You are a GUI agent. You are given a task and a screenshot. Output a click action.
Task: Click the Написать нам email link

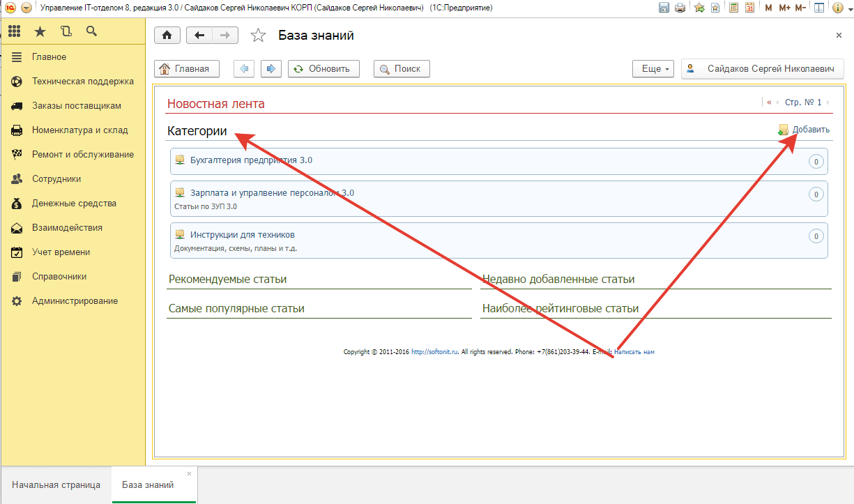pos(634,352)
